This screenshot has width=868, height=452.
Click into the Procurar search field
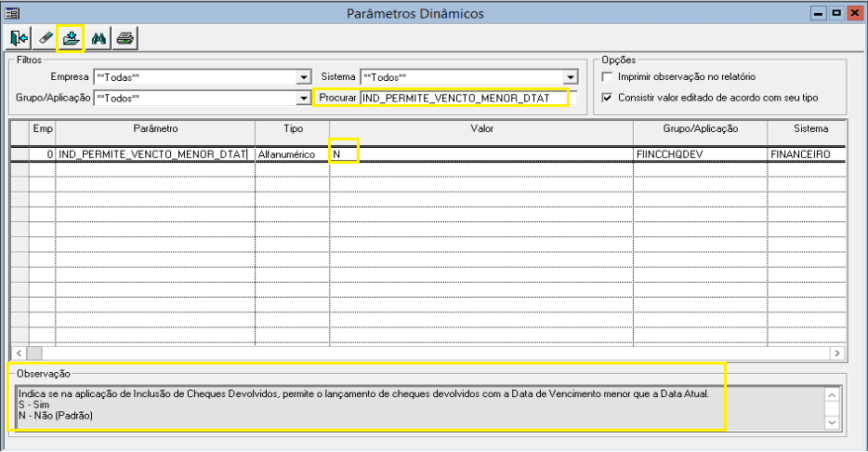pos(468,98)
